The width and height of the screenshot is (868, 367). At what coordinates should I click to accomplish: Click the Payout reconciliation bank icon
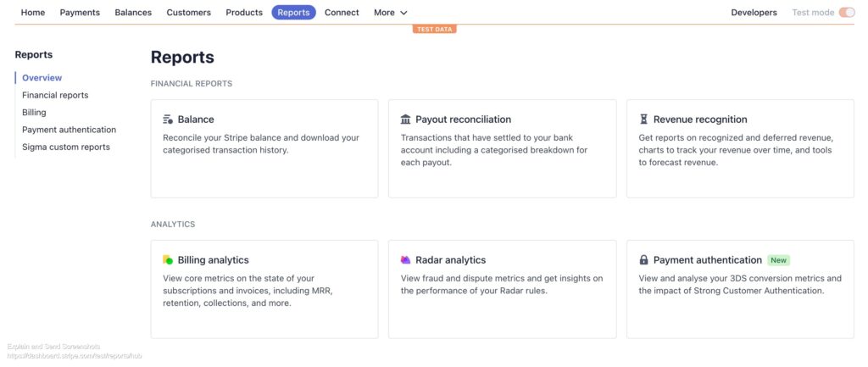pos(406,120)
